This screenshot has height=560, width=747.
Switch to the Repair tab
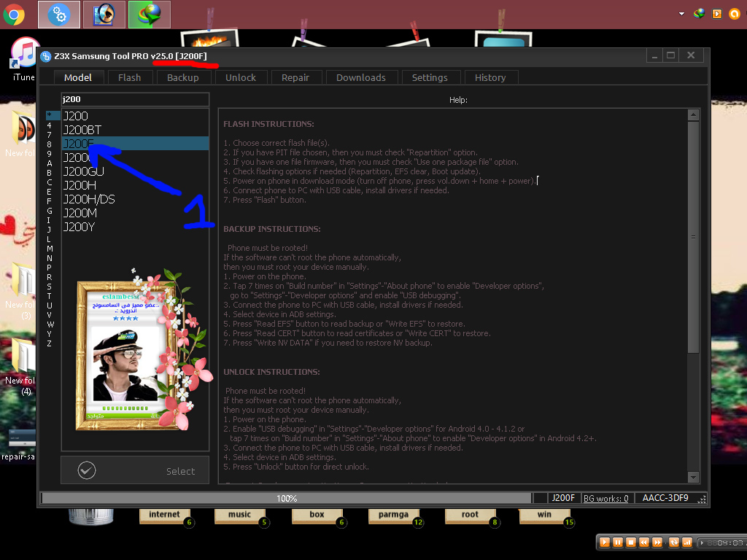pos(295,77)
